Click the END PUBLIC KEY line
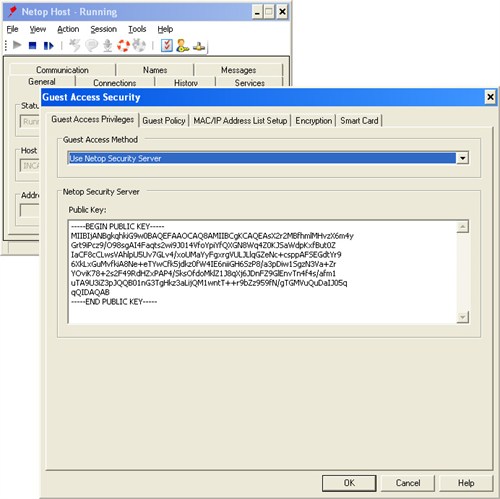 tap(114, 302)
